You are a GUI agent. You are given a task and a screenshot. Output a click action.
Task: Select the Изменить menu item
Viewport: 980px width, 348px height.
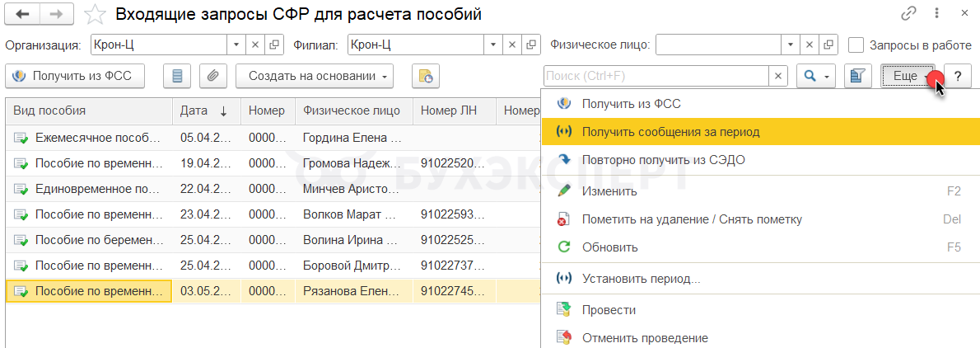(x=760, y=191)
